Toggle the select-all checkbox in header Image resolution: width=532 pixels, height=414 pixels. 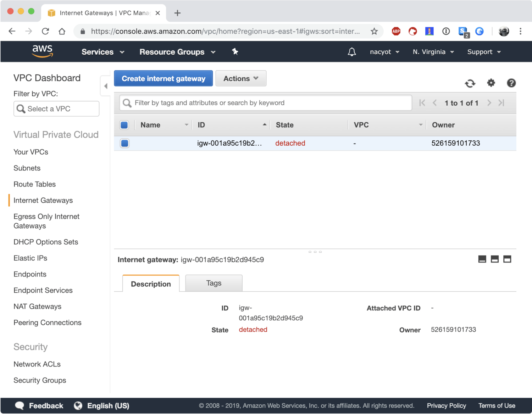[x=124, y=125]
